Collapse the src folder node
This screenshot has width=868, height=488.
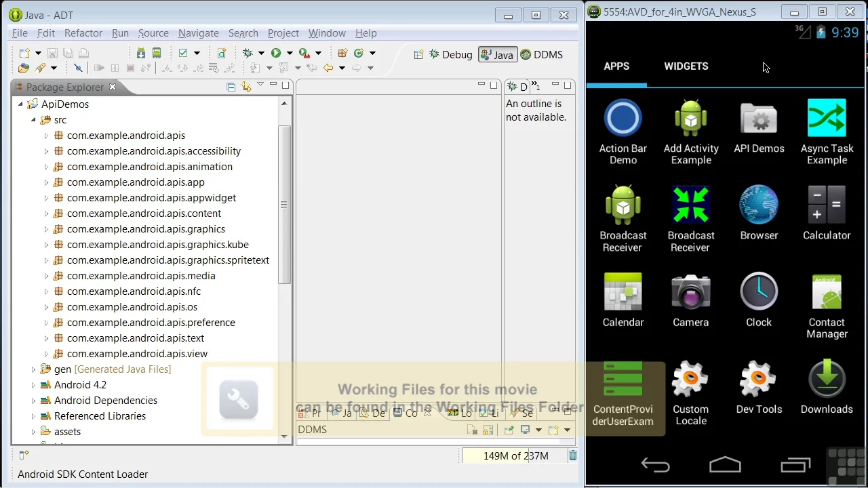[33, 120]
